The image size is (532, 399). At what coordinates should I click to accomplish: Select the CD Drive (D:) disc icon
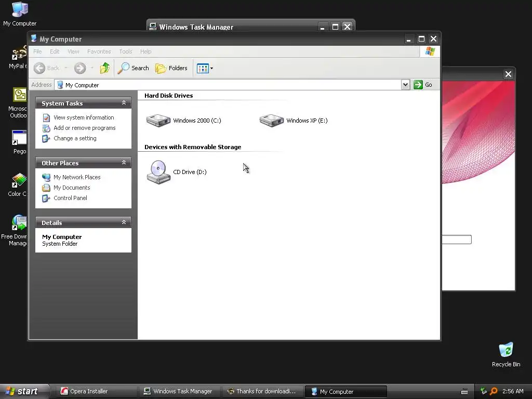[x=158, y=172]
